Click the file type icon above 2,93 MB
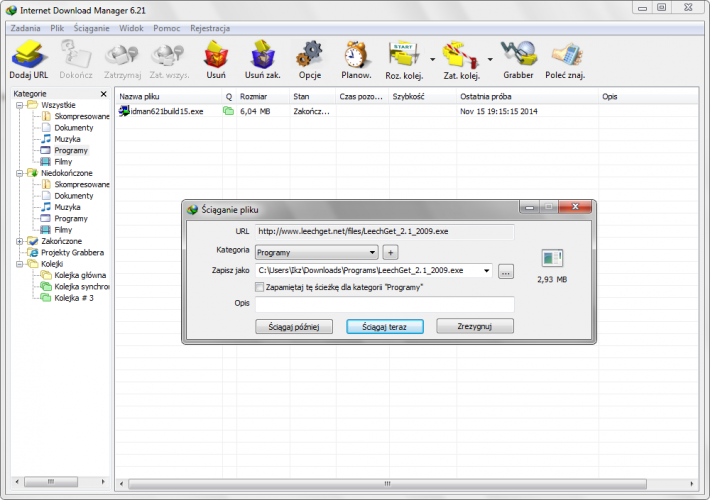 (x=552, y=259)
